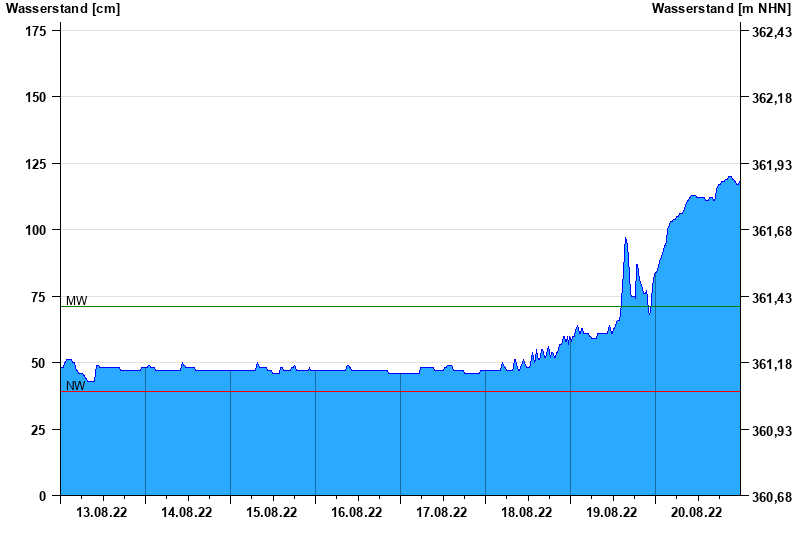Click the 17.08.22 date label
The width and height of the screenshot is (800, 550).
click(442, 513)
